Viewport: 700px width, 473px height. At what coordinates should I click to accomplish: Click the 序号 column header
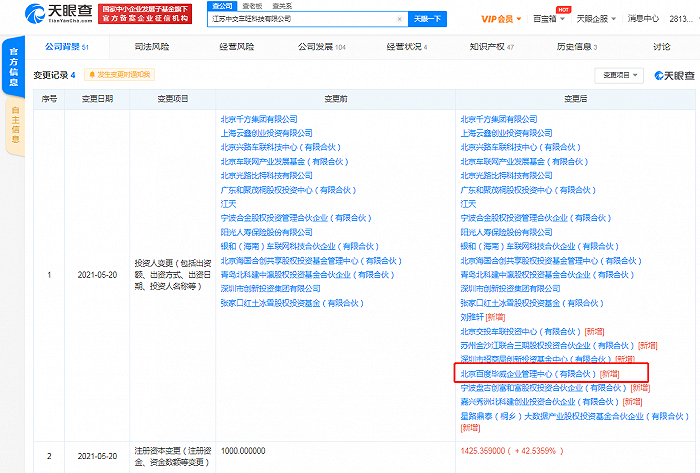click(49, 99)
